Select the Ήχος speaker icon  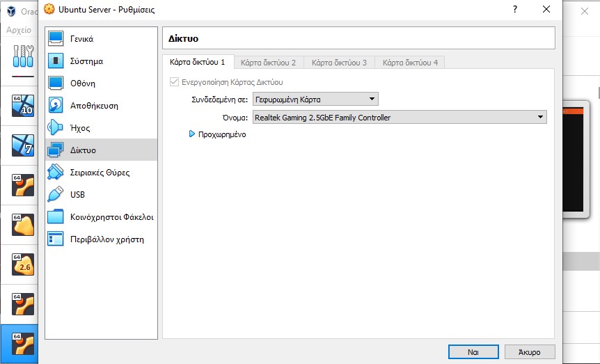tap(56, 127)
